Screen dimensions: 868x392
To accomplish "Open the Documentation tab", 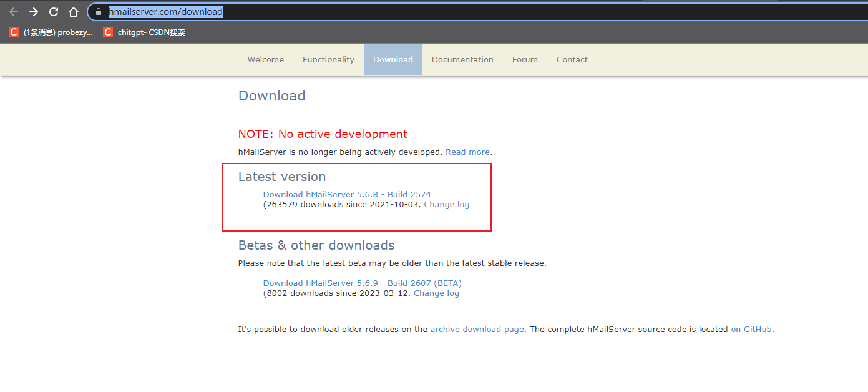I will tap(462, 59).
